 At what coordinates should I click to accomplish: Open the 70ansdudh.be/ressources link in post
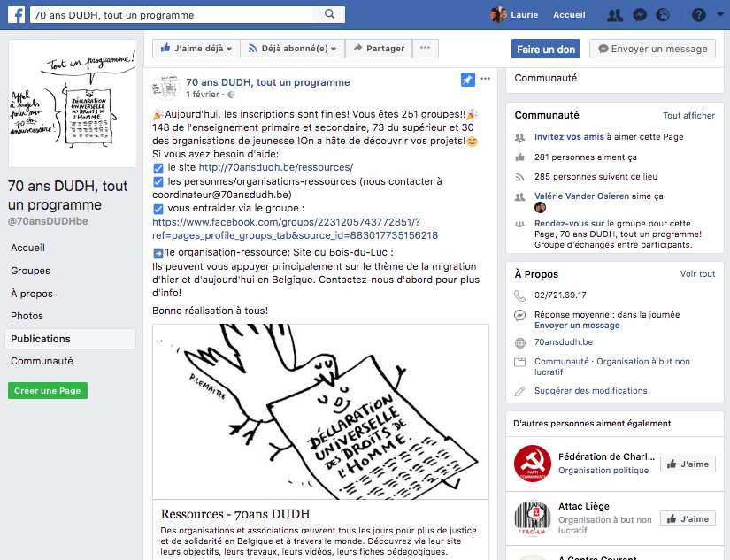(276, 167)
